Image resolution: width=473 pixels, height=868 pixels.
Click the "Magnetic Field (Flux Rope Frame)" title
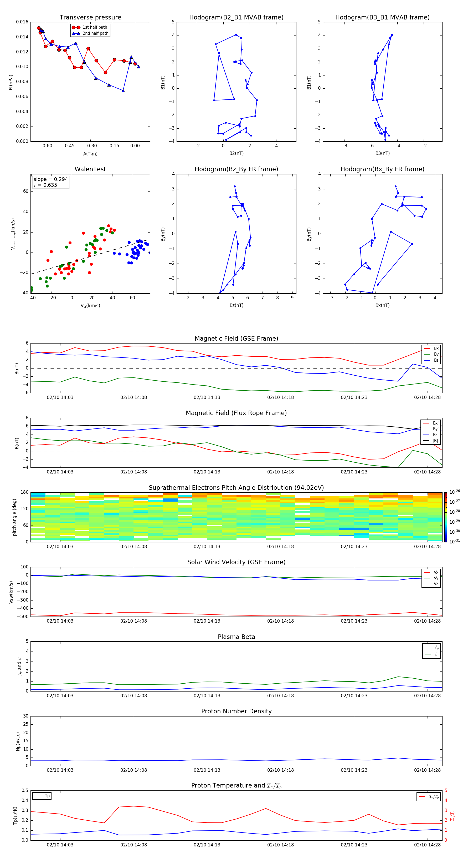tap(236, 413)
